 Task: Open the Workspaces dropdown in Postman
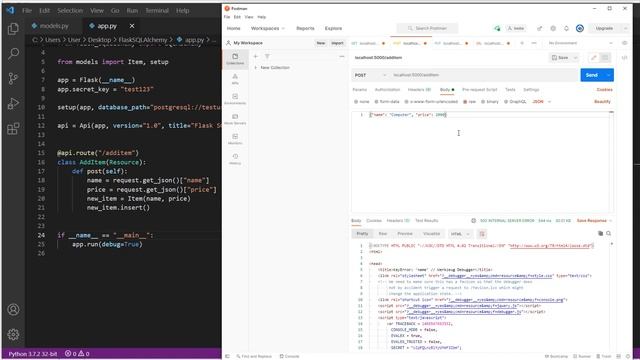point(268,28)
